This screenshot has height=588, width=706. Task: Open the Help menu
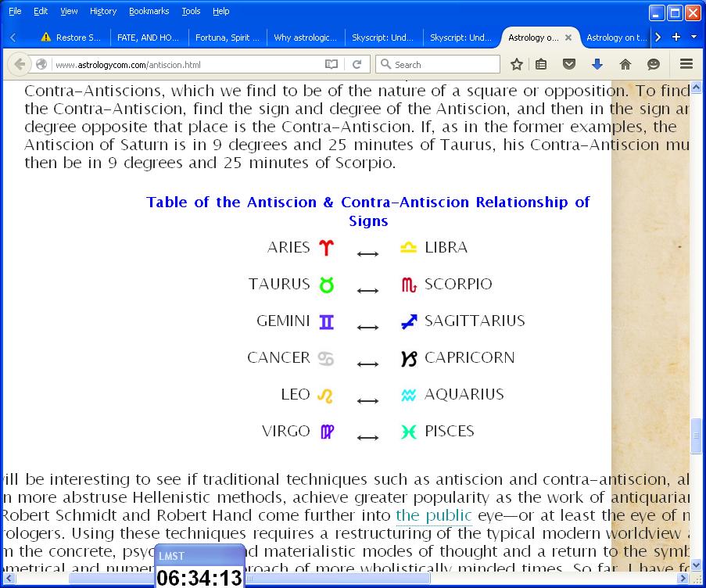click(221, 11)
